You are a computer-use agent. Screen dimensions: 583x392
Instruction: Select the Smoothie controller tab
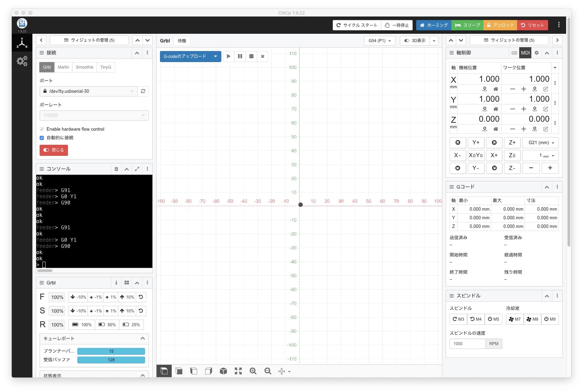[x=84, y=67]
